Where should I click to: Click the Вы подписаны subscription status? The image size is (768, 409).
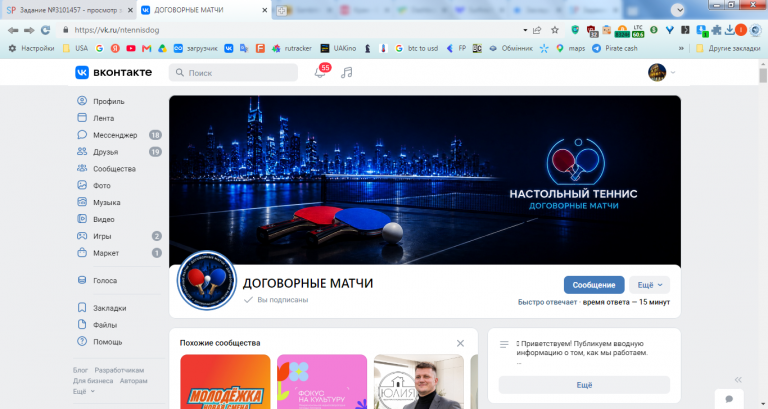276,300
